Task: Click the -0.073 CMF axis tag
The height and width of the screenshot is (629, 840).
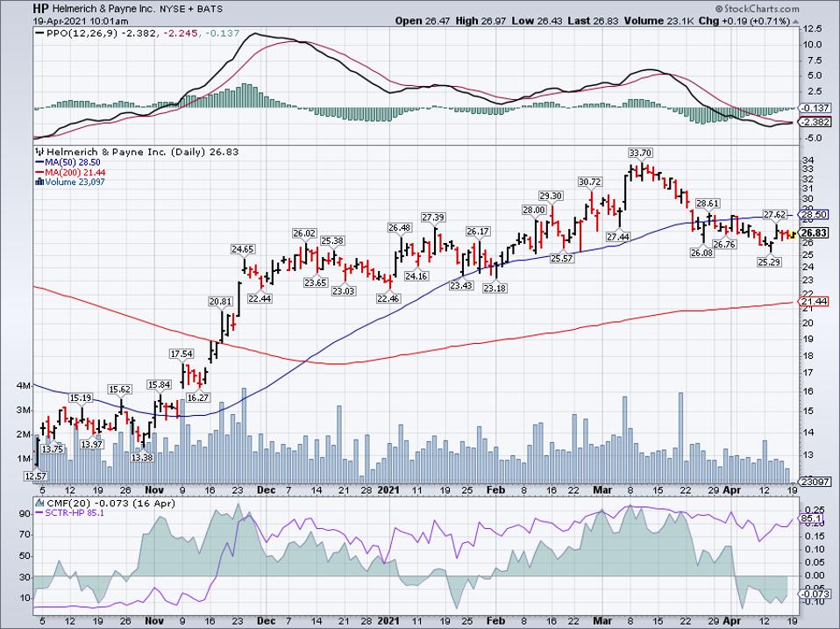Action: tap(815, 594)
